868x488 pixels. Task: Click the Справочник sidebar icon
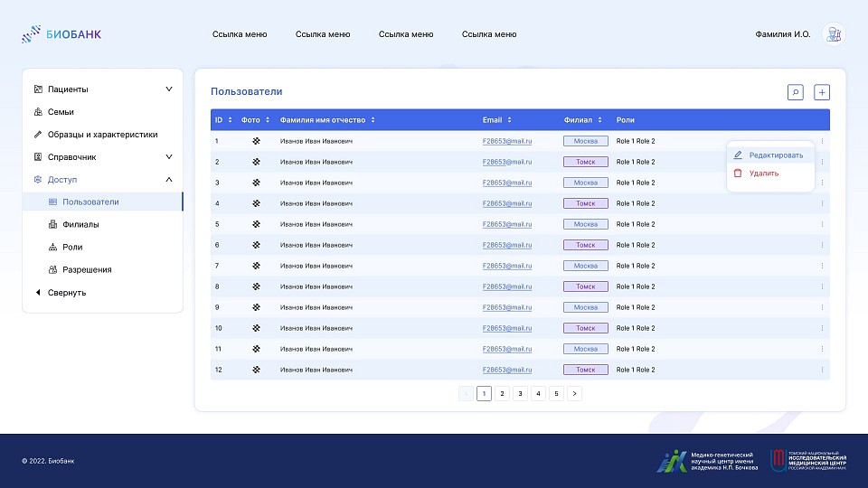pos(38,157)
